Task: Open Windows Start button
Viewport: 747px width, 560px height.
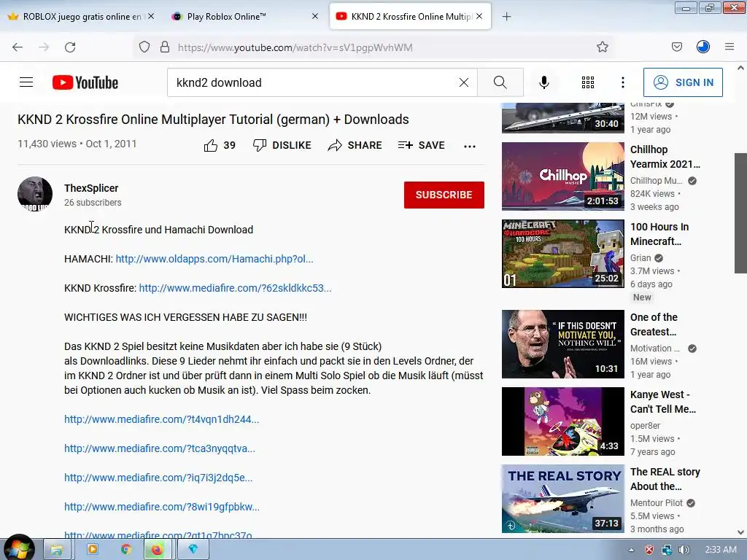Action: (x=18, y=548)
